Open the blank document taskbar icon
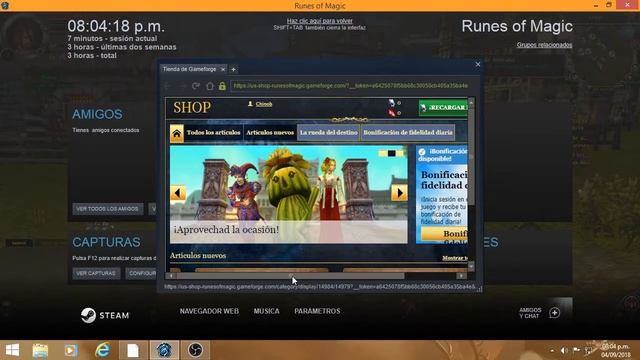Image resolution: width=640 pixels, height=360 pixels. click(133, 350)
